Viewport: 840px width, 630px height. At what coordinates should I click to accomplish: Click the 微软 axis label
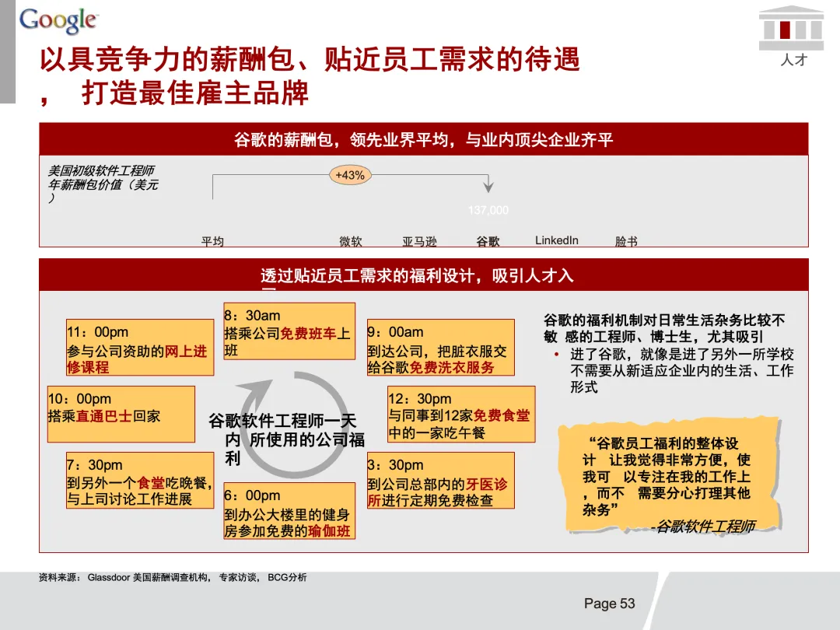350,242
